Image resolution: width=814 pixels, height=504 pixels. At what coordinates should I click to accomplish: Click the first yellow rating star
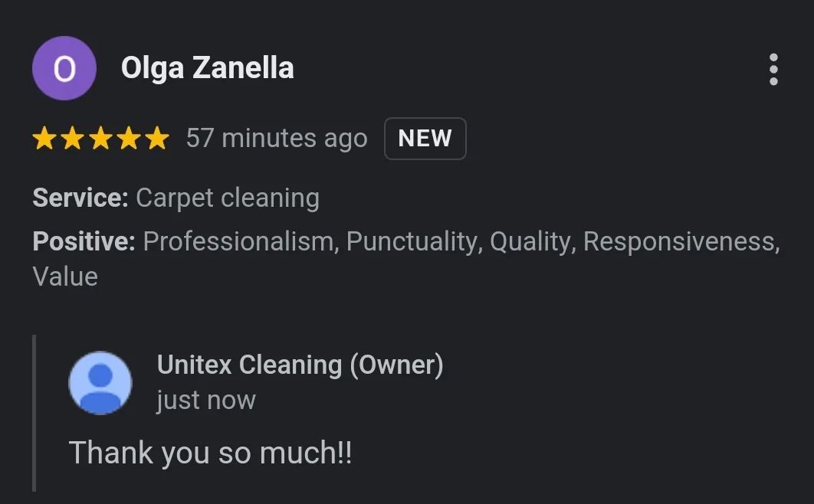(x=44, y=139)
